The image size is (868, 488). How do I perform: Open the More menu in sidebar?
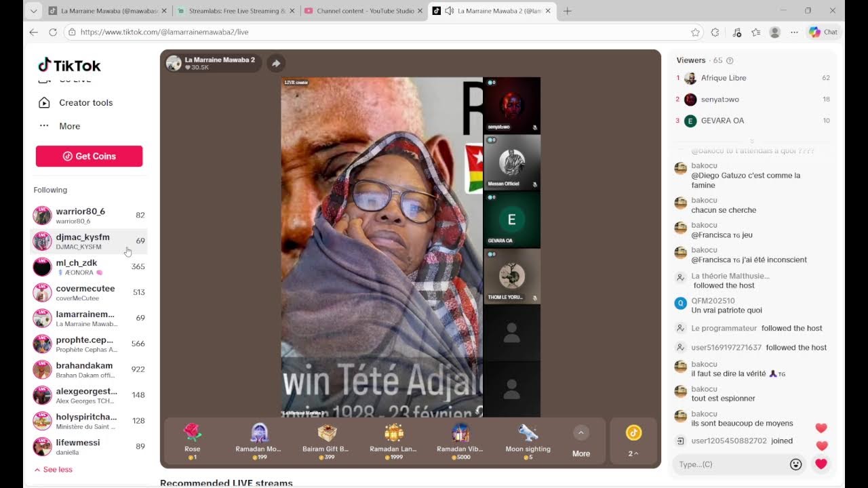[x=60, y=126]
